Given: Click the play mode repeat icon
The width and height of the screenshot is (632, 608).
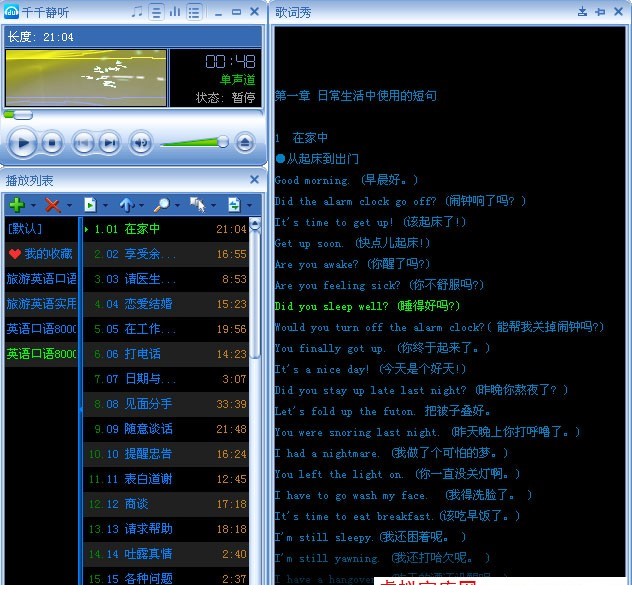Looking at the screenshot, I should (x=234, y=205).
